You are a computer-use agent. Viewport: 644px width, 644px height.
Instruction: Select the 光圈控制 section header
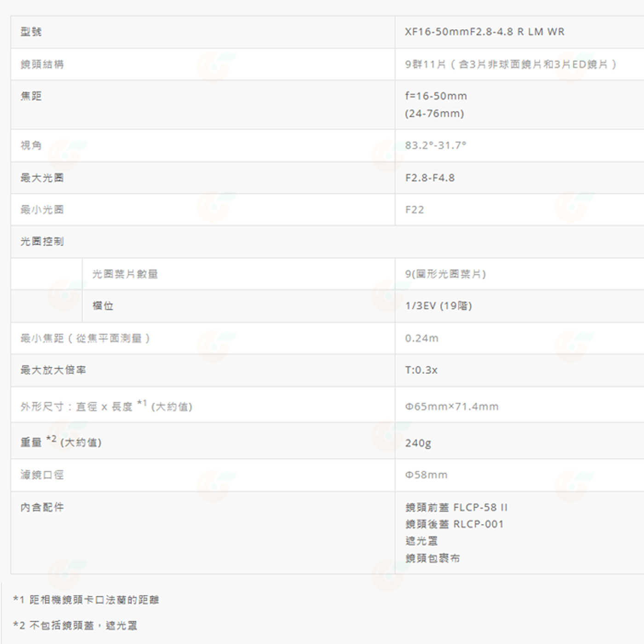(42, 241)
